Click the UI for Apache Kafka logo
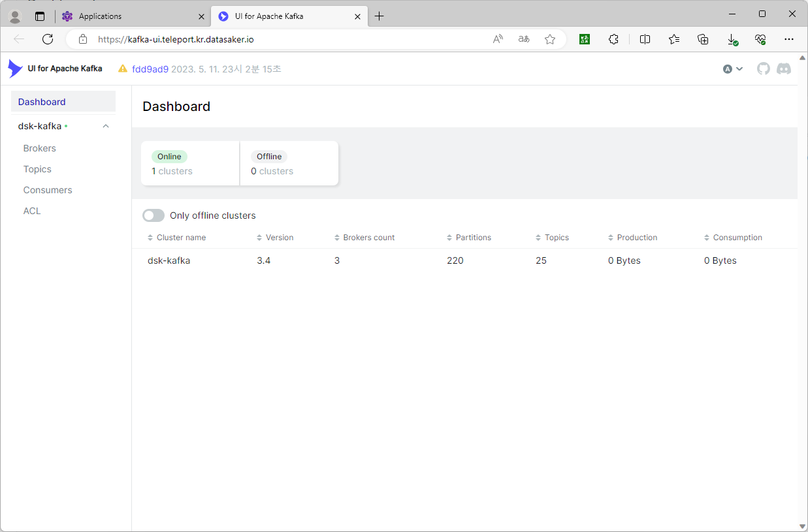The width and height of the screenshot is (808, 532). (56, 69)
